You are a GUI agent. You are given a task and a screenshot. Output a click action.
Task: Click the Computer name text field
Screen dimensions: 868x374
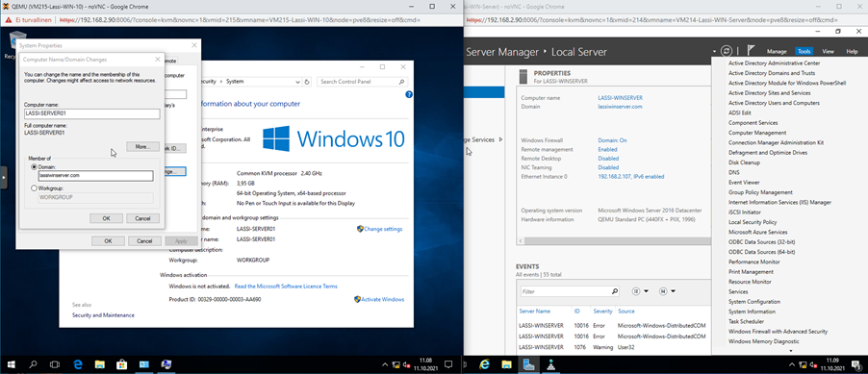tap(92, 113)
